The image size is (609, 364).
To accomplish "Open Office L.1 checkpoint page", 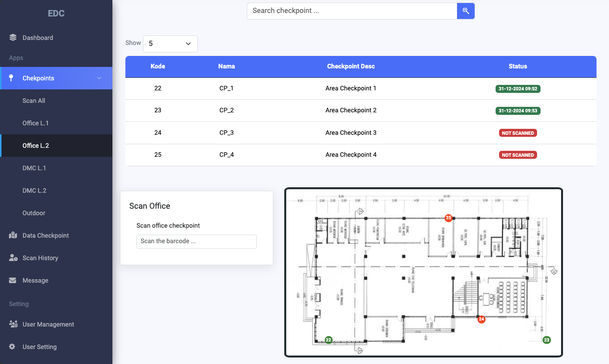I will (x=35, y=123).
